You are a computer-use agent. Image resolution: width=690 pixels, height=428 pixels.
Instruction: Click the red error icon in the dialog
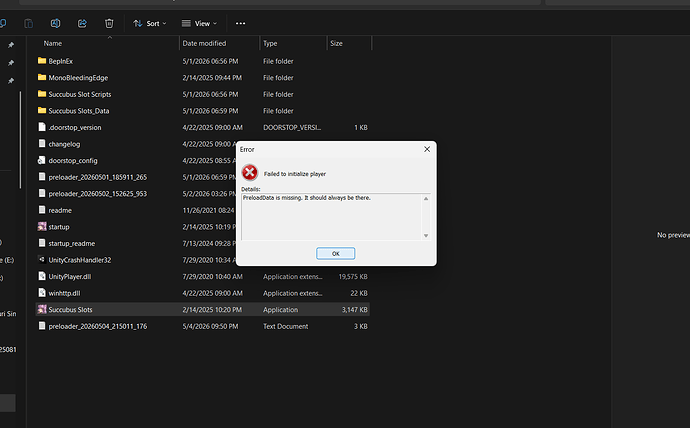click(x=250, y=172)
